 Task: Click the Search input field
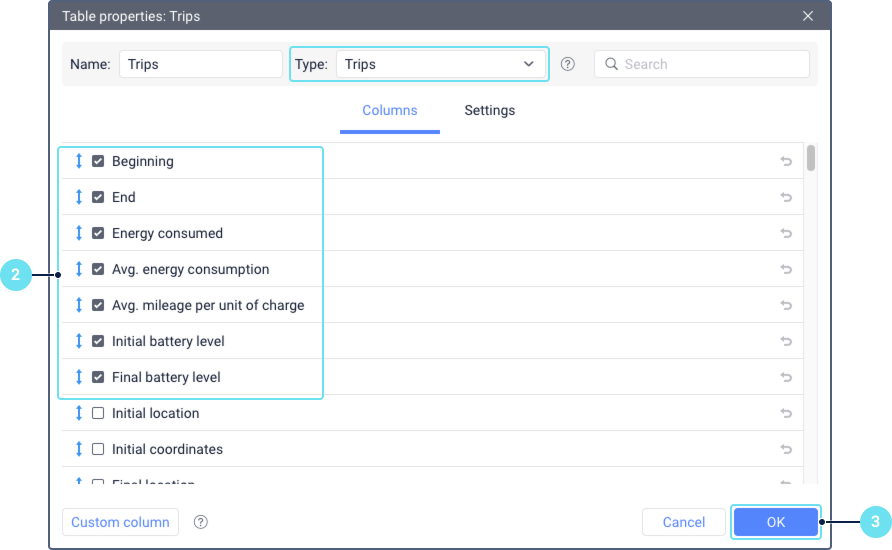[x=702, y=64]
